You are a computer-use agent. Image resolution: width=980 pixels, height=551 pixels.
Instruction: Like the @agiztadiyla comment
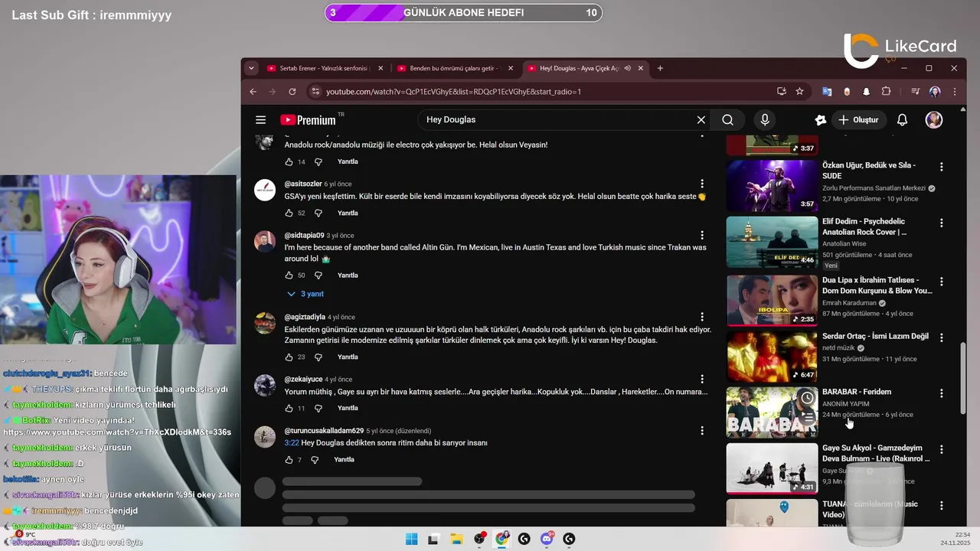(x=289, y=357)
